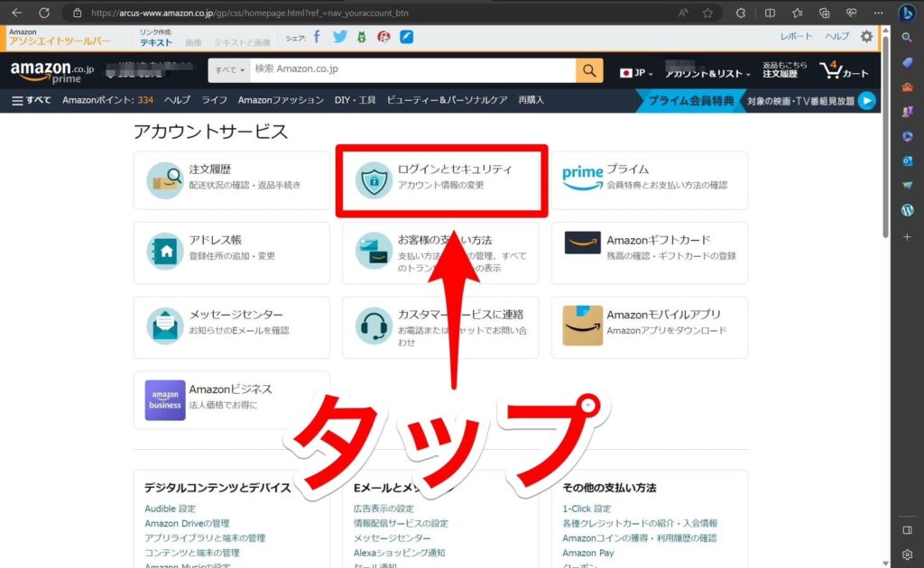The height and width of the screenshot is (568, 924).
Task: Select 再購入 in navigation bar
Action: click(x=531, y=100)
